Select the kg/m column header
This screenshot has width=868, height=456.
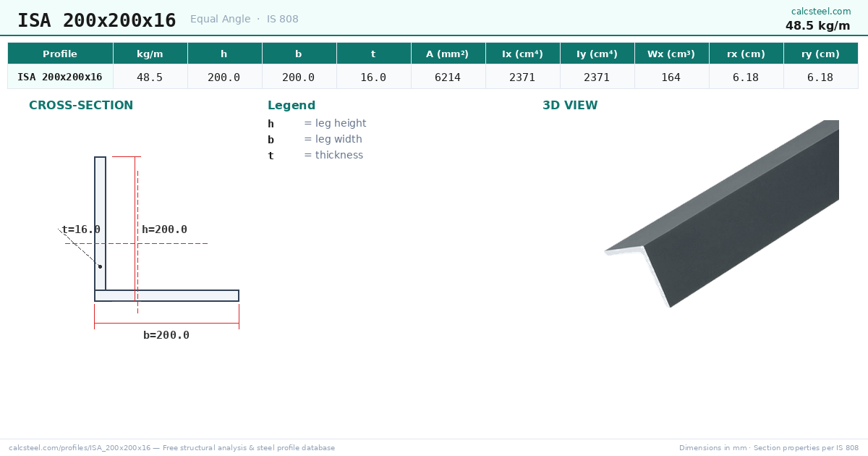(x=150, y=54)
